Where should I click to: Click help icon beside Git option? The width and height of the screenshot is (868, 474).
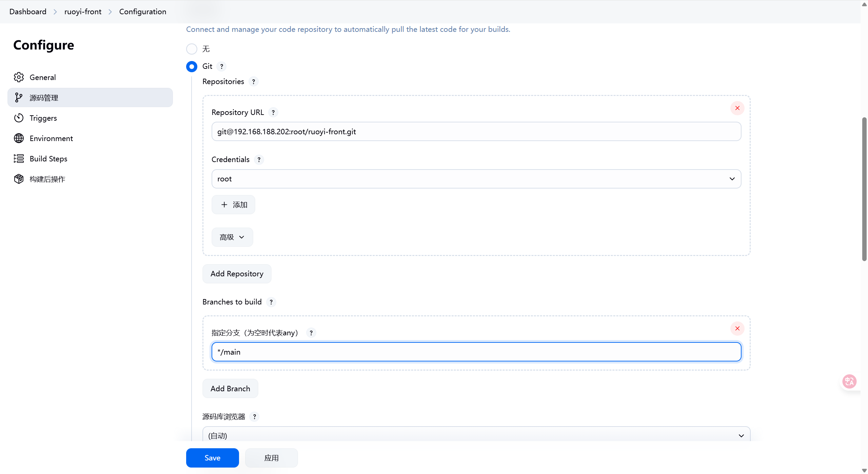(221, 66)
